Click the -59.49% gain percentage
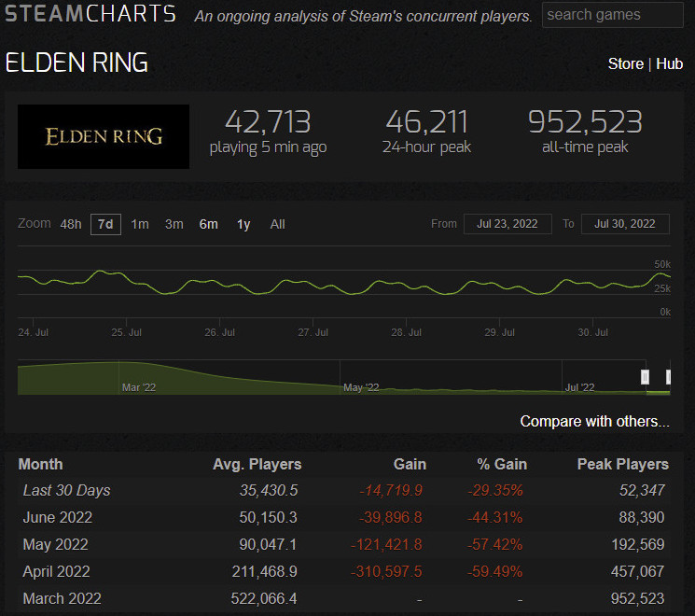Viewport: 695px width, 616px height. pyautogui.click(x=495, y=571)
